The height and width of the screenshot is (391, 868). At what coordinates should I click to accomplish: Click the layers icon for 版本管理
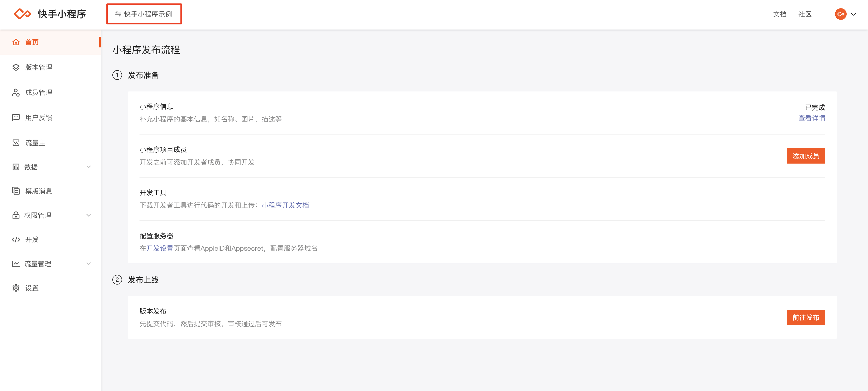pos(16,67)
